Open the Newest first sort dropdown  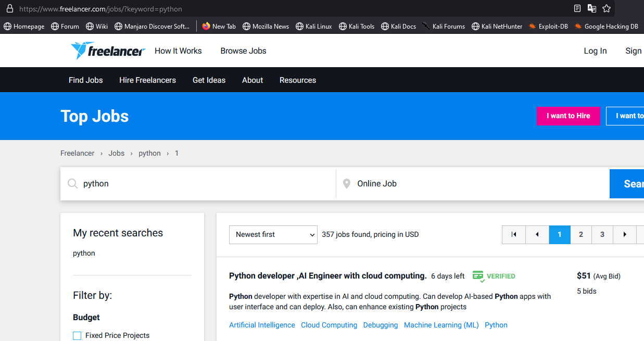click(x=273, y=235)
